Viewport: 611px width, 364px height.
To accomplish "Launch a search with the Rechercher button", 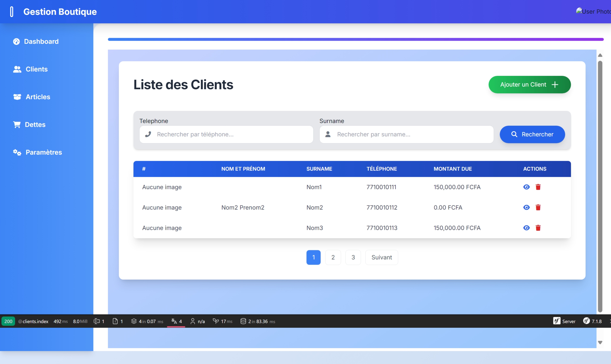I will (x=532, y=134).
